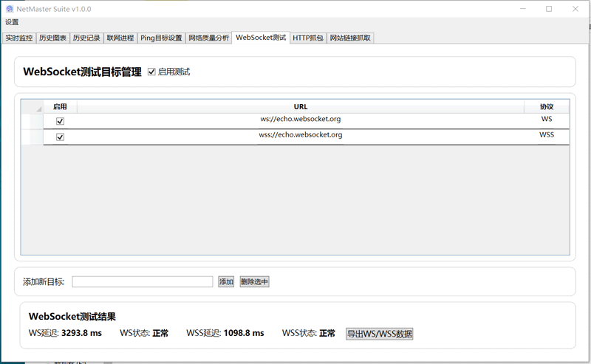Switch to the 网络质量分析 tab
This screenshot has height=364, width=591.
[208, 38]
